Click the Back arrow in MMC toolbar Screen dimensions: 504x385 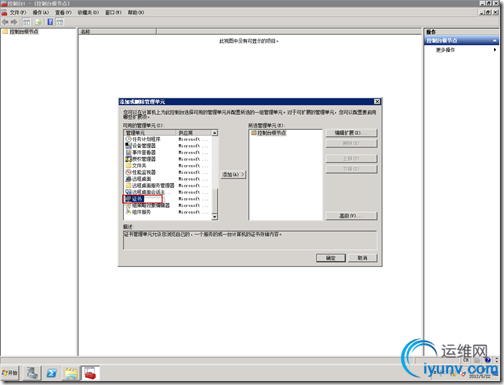(5, 22)
